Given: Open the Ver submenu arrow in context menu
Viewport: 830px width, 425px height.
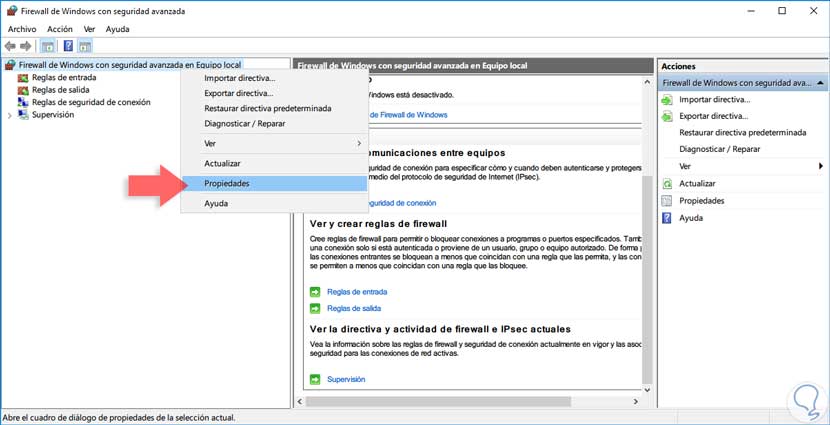Looking at the screenshot, I should pos(359,143).
